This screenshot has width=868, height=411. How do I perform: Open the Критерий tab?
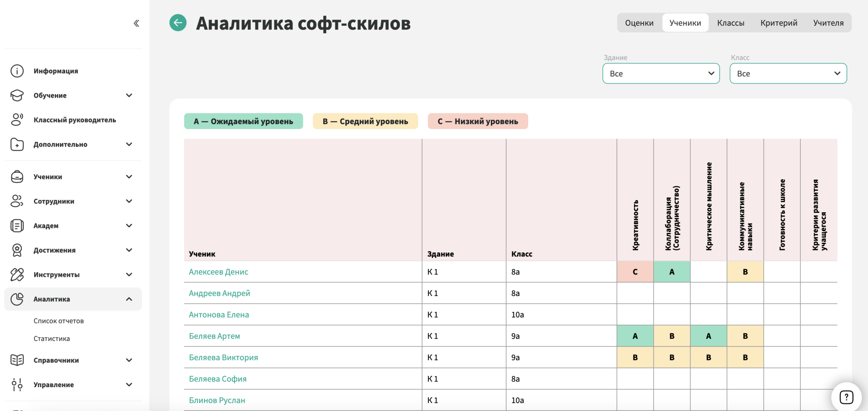(x=779, y=23)
